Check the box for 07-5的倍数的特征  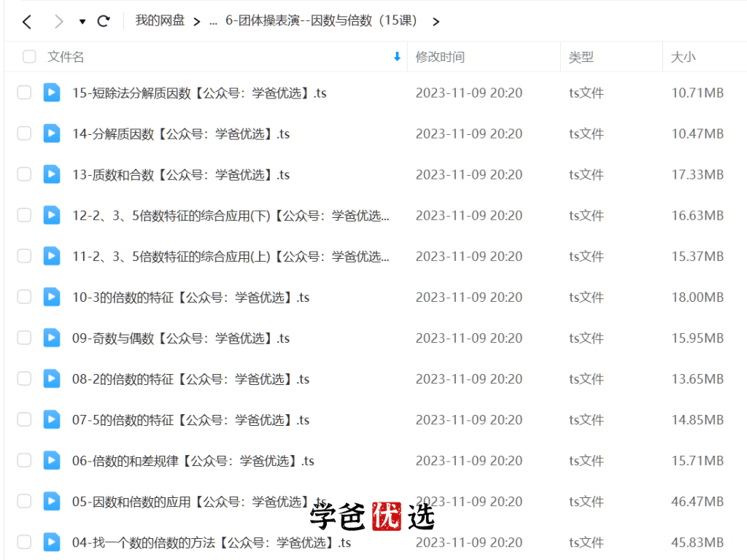pyautogui.click(x=24, y=420)
